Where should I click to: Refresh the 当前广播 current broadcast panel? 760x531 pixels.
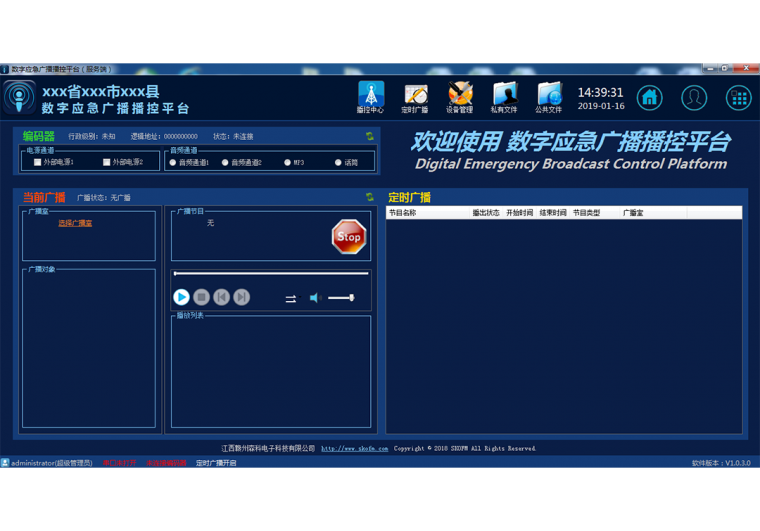point(370,197)
